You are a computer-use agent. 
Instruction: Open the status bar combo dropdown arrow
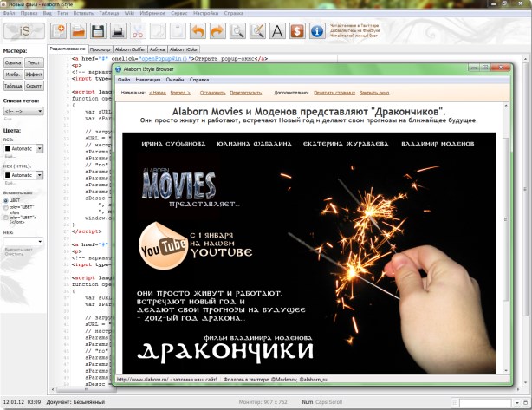516,402
